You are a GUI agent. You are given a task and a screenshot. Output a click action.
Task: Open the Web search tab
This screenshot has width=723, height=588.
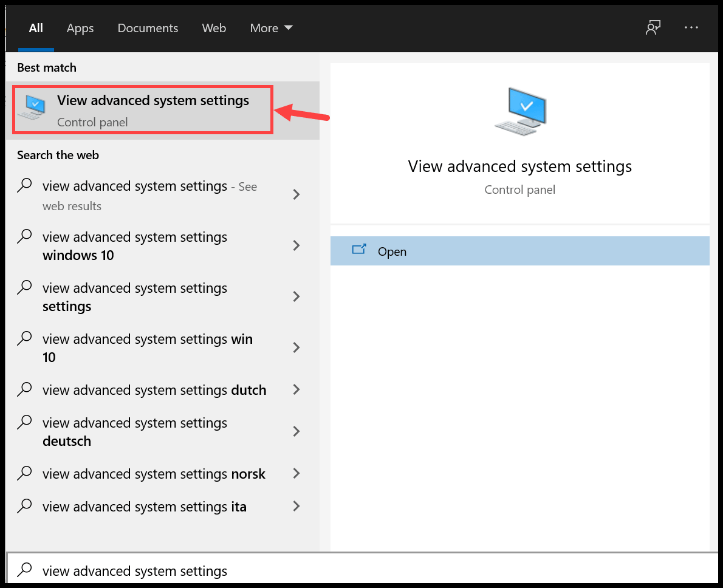click(x=214, y=28)
